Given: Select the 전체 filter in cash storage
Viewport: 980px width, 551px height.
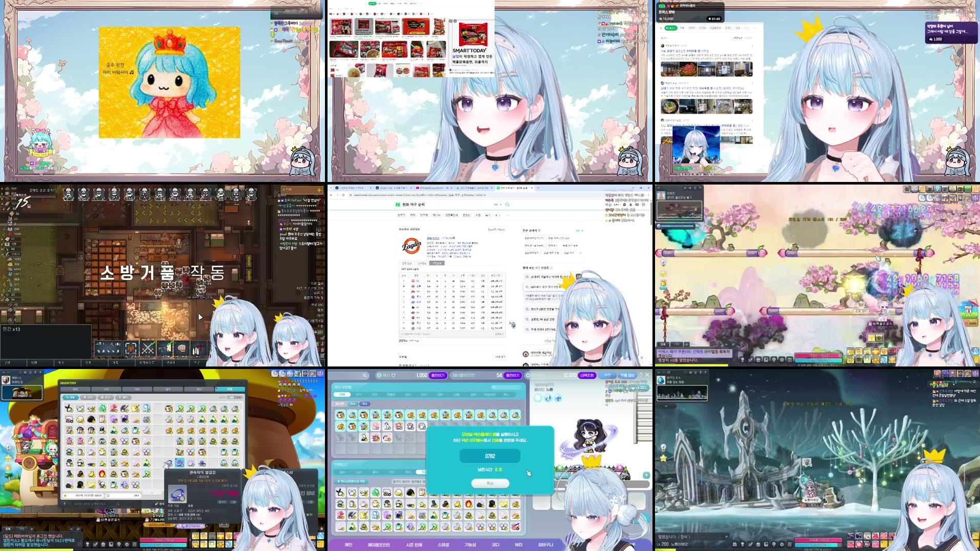Looking at the screenshot, I should pos(342,394).
